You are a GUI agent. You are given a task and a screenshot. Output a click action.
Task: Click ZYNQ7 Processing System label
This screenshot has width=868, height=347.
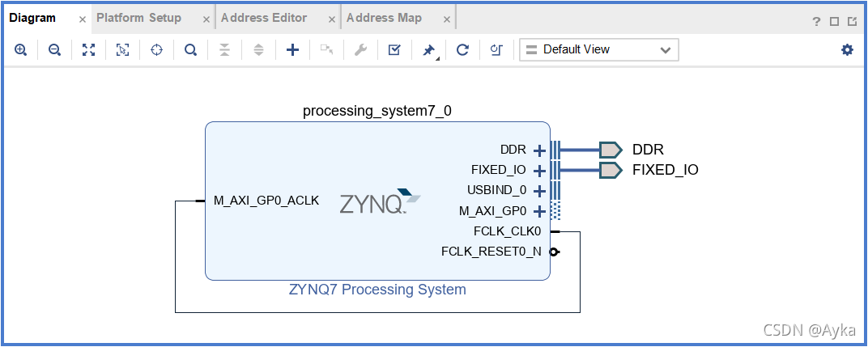point(377,290)
